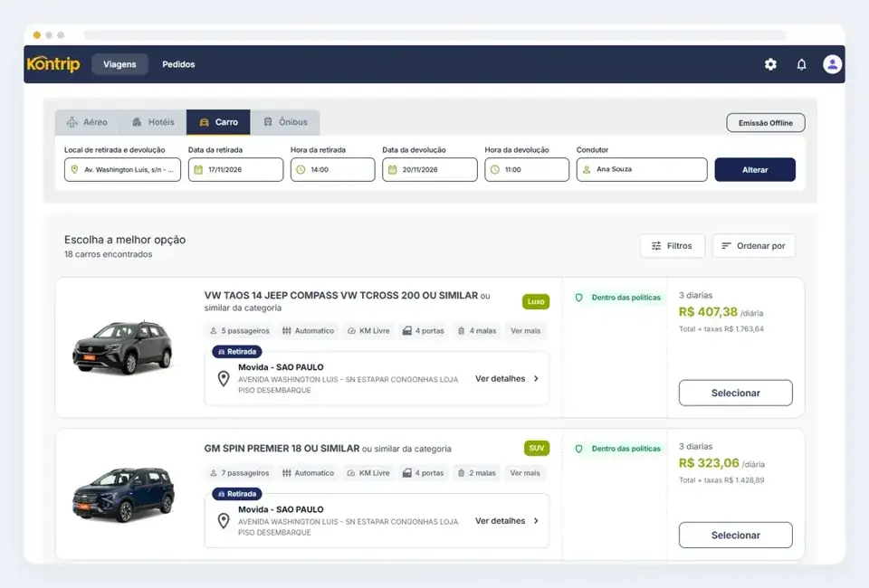Click Retirada badge on VW Taos card
The image size is (869, 588).
pyautogui.click(x=237, y=352)
